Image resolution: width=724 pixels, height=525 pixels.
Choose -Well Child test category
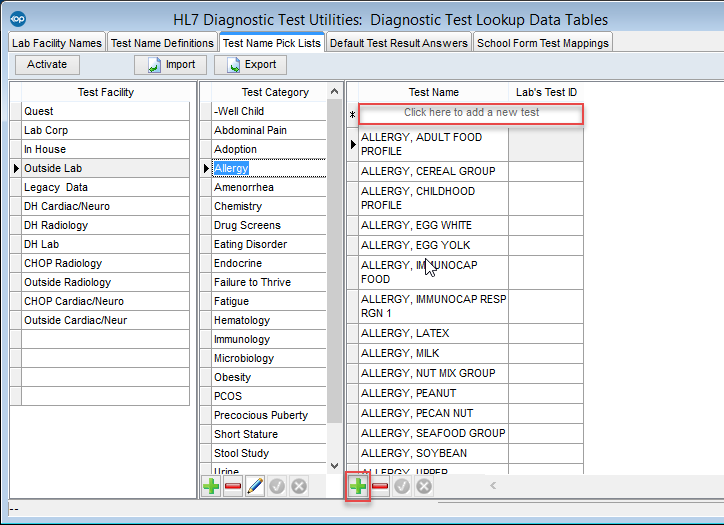[x=269, y=111]
